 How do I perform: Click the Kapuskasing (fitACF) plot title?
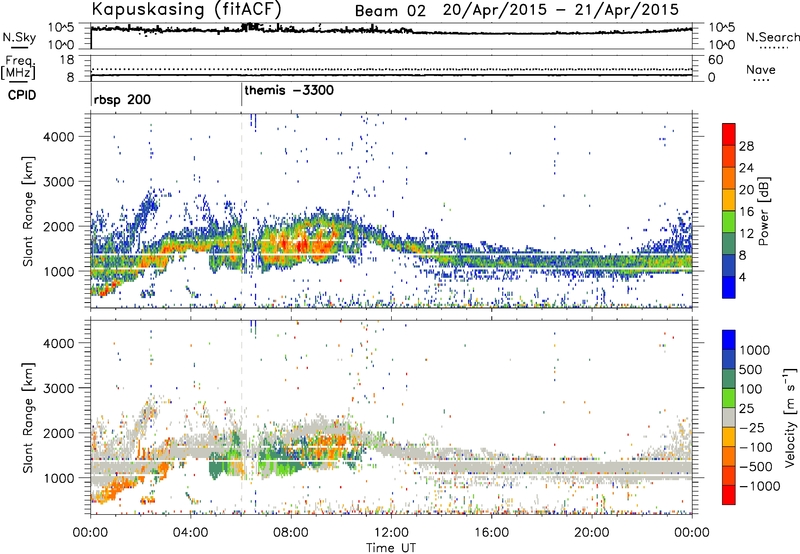[x=186, y=10]
